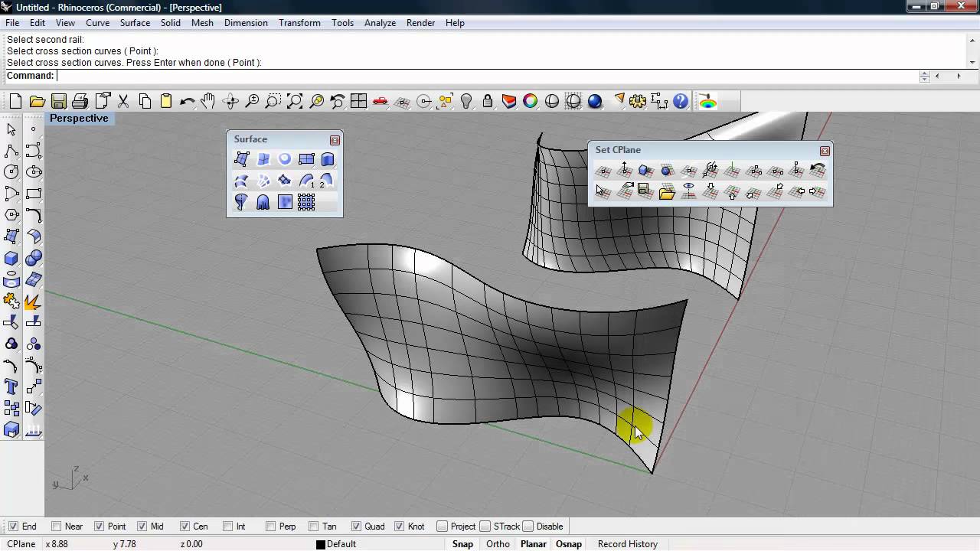Save the model with floppy icon
The image size is (980, 551).
tap(58, 101)
